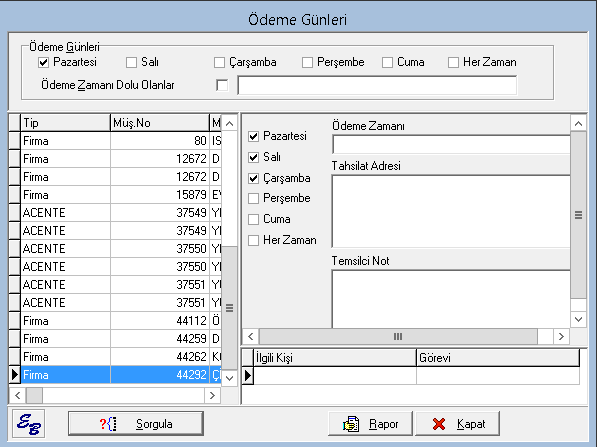Viewport: 597px width, 447px height.
Task: Click the row pointer arrow beside 44292
Action: point(15,375)
